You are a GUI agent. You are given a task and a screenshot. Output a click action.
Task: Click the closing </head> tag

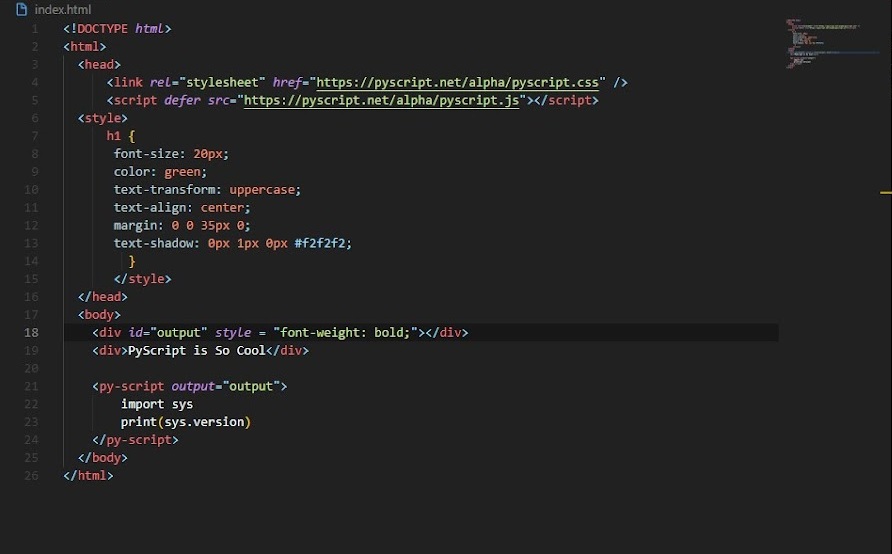pyautogui.click(x=103, y=297)
